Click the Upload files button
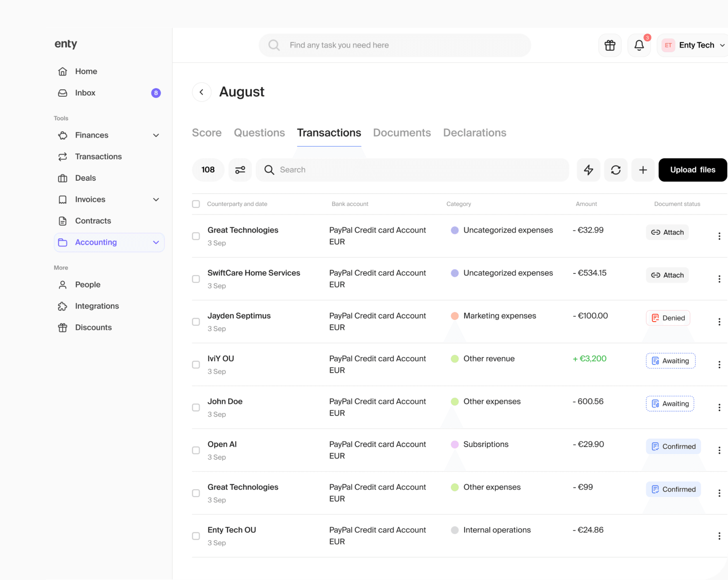This screenshot has width=728, height=580. pos(692,170)
